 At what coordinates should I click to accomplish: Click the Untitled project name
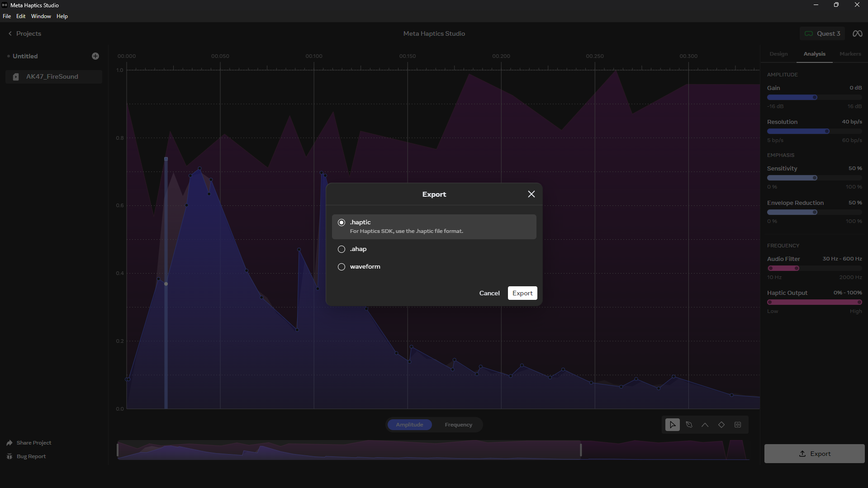click(25, 56)
